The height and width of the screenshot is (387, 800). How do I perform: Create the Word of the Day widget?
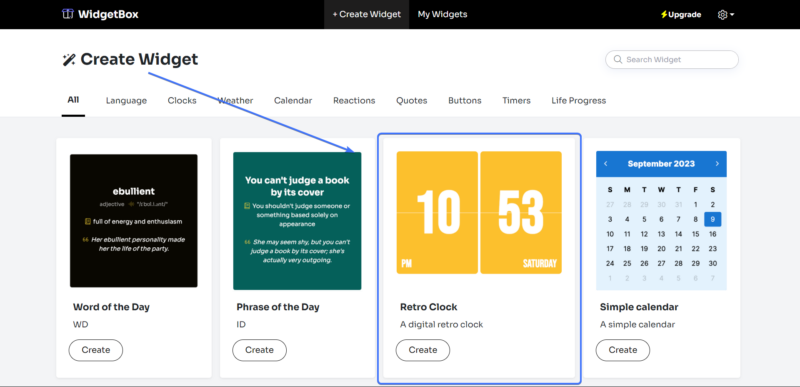tap(96, 350)
